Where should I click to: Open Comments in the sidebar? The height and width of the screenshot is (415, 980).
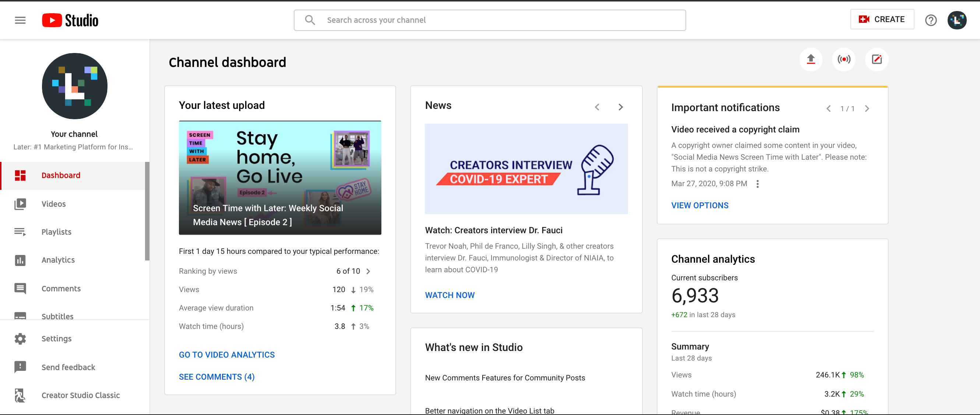coord(61,288)
